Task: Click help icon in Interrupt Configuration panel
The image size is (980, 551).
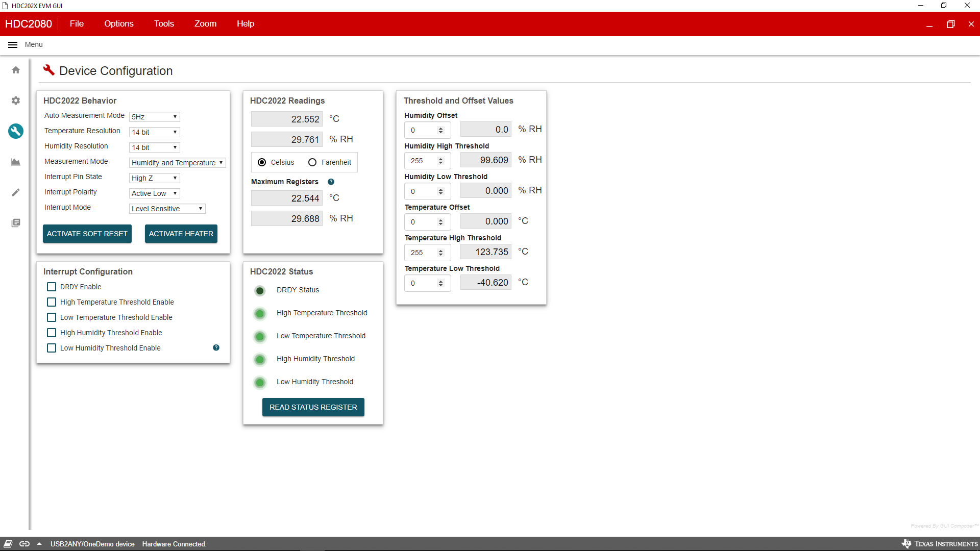Action: tap(216, 347)
